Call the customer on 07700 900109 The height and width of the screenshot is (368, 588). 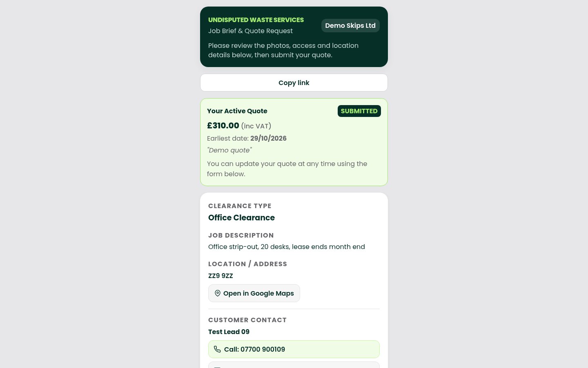pyautogui.click(x=294, y=349)
